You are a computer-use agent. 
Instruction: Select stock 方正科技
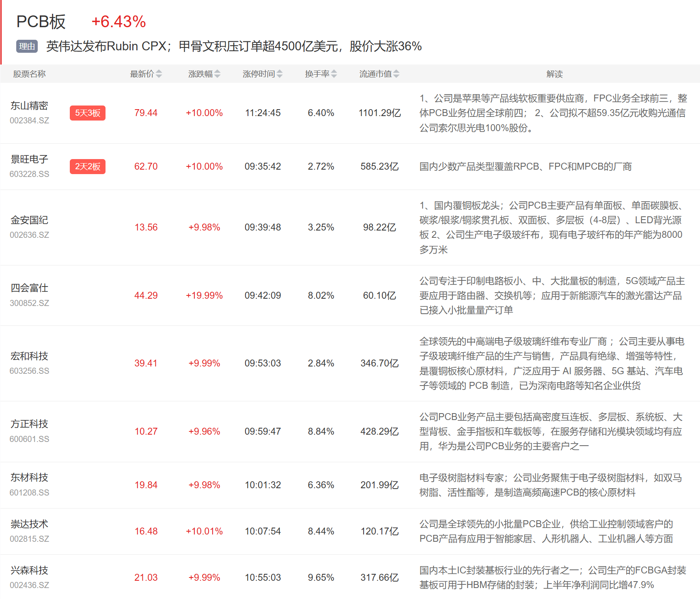pyautogui.click(x=29, y=424)
